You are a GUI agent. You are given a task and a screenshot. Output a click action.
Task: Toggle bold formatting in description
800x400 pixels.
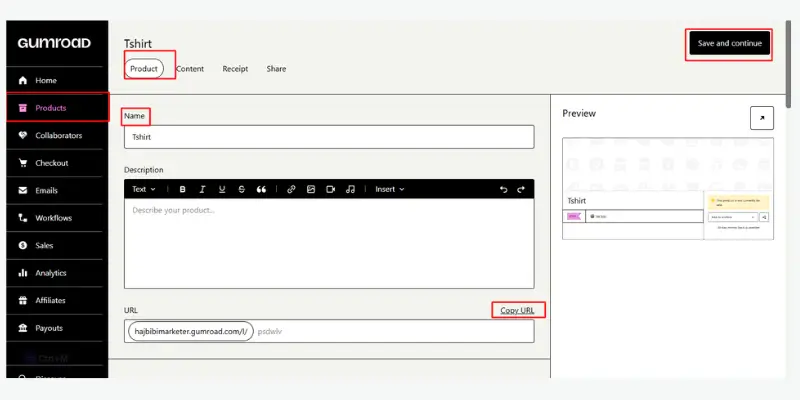183,189
